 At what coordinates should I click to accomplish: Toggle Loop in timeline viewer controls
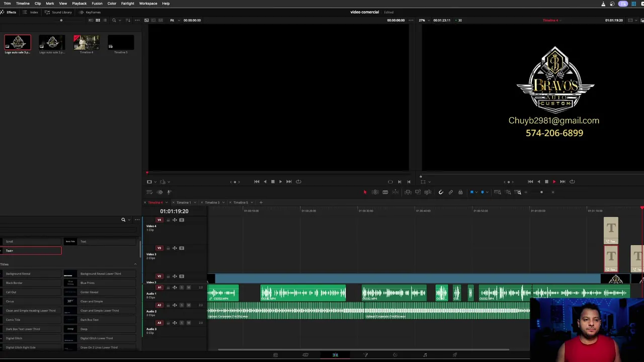pyautogui.click(x=572, y=182)
